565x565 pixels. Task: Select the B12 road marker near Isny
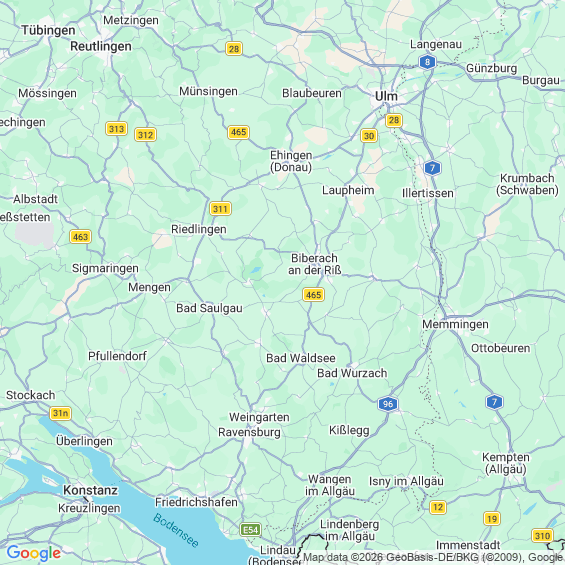438,507
